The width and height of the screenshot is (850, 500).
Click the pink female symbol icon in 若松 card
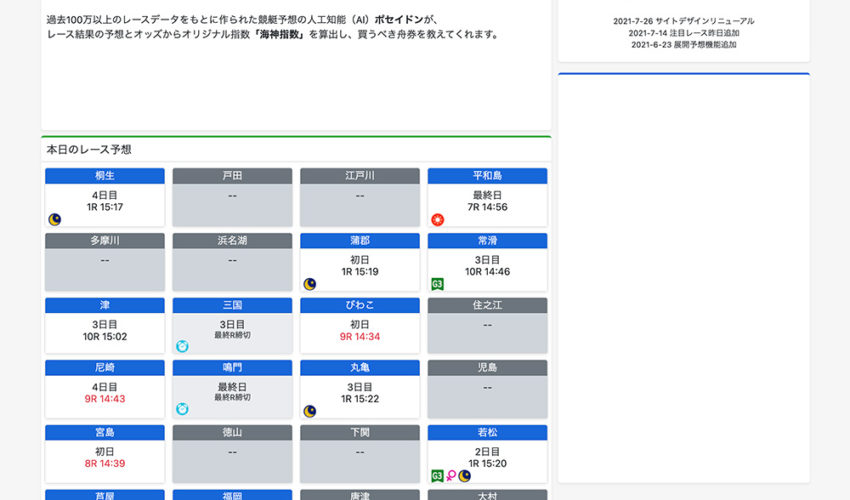pos(451,475)
